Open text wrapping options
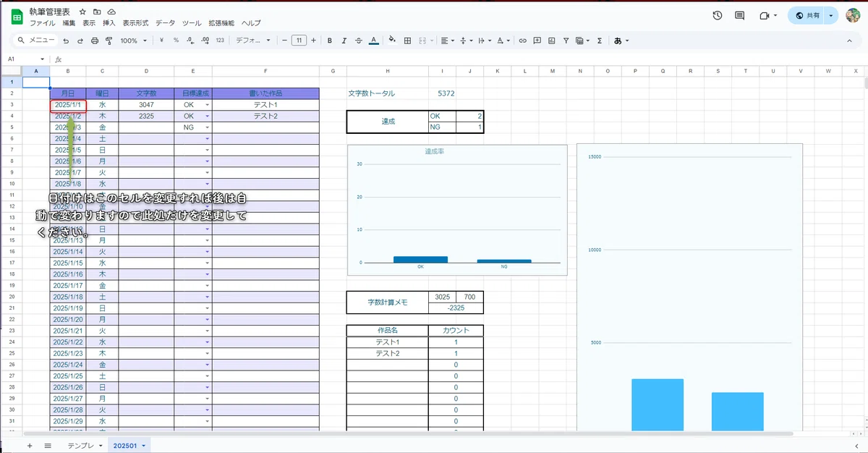Screen dimensions: 868x453 [485, 41]
